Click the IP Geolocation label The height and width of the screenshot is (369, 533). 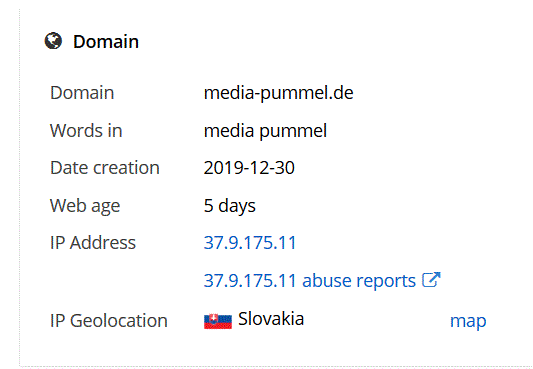[x=109, y=321]
